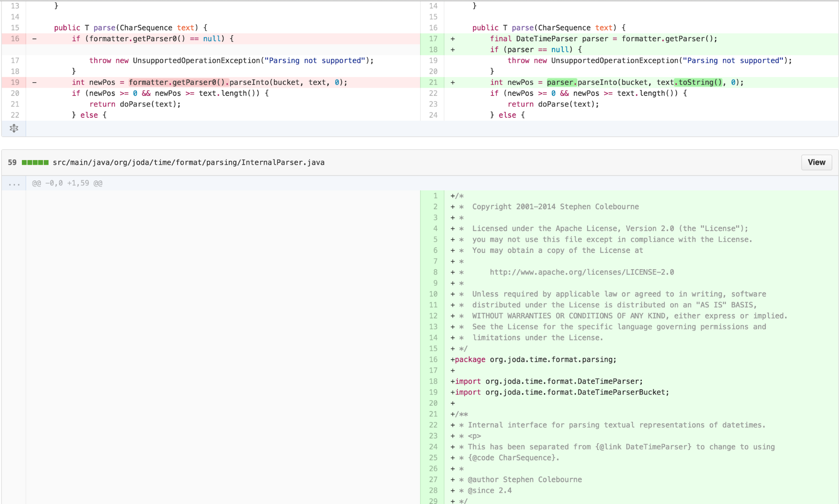Screen dimensions: 839x504
Task: Click the InternalParser.java file path
Action: tap(188, 162)
